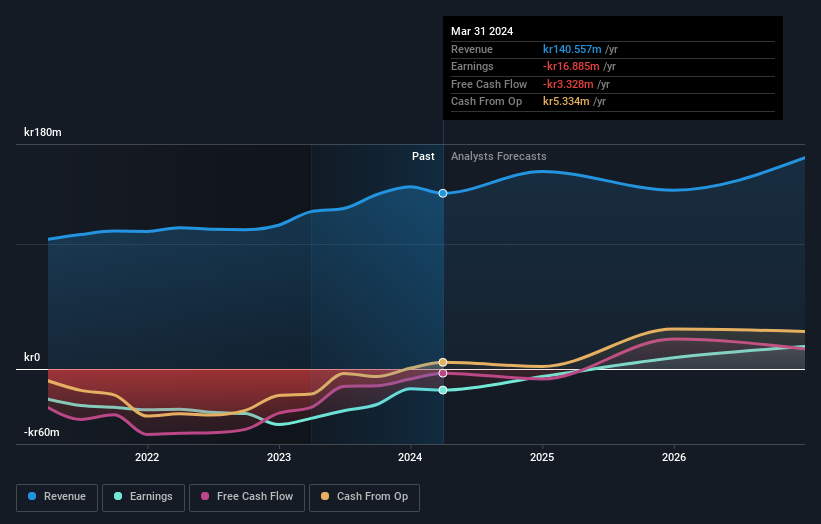The image size is (821, 524).
Task: Toggle the Cash From Op legend series
Action: [364, 497]
